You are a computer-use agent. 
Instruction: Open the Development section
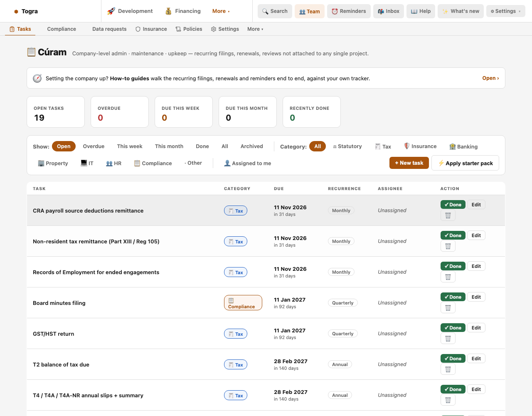click(130, 11)
